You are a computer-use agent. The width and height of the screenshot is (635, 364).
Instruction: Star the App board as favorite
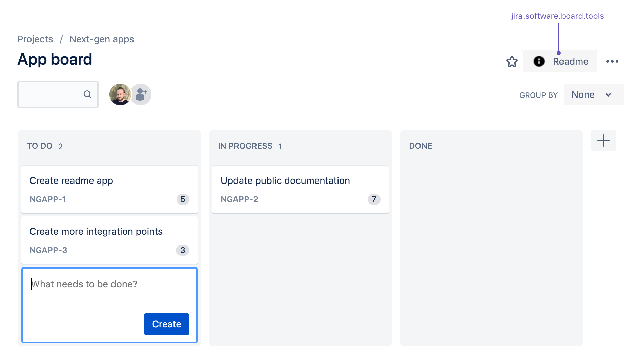point(512,62)
